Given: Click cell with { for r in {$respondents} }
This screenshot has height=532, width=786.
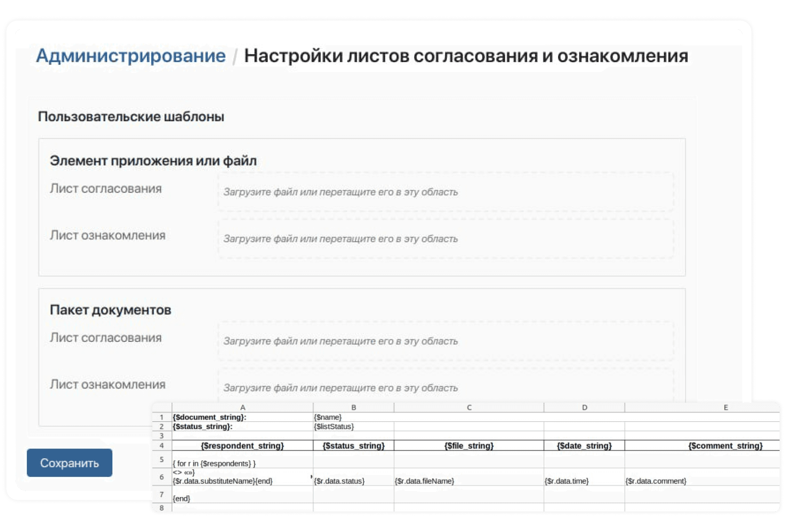Looking at the screenshot, I should [x=243, y=459].
